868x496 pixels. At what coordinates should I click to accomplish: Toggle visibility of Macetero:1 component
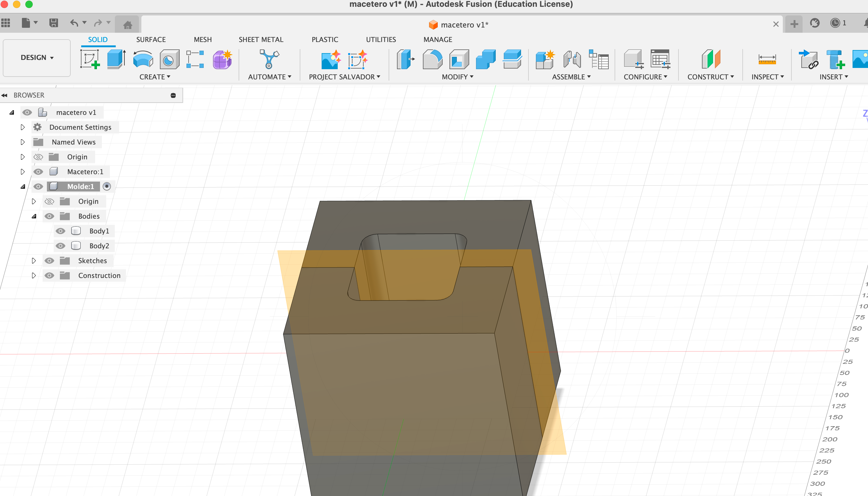38,172
